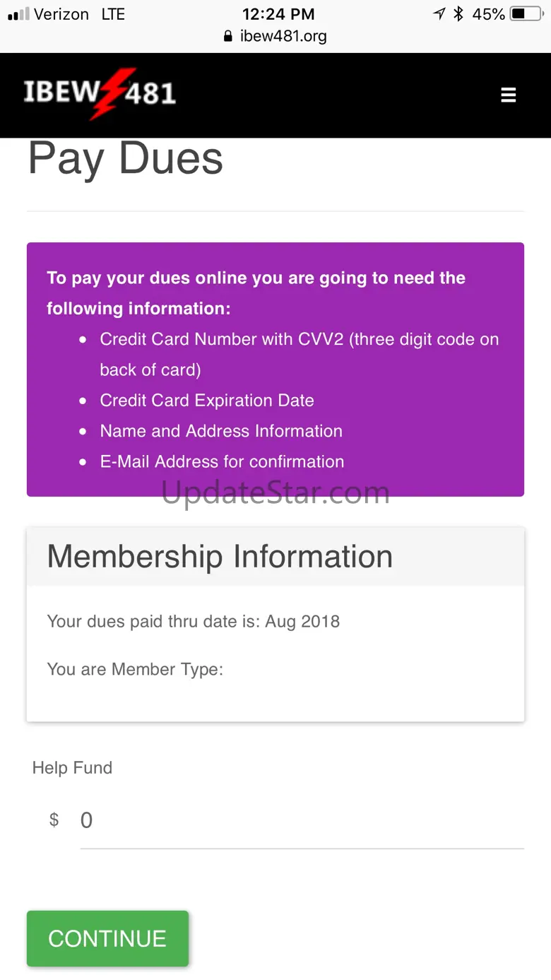Tap the battery indicator icon
The width and height of the screenshot is (551, 980).
[x=526, y=14]
